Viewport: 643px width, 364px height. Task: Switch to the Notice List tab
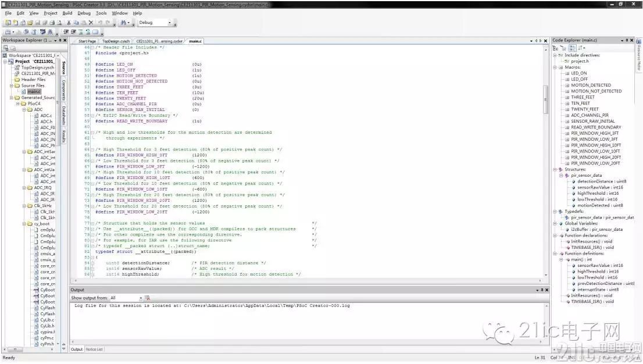pyautogui.click(x=94, y=349)
